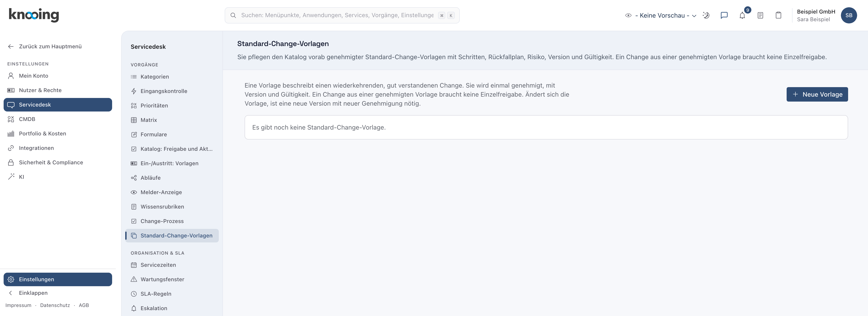Click the knooing logo

[34, 15]
